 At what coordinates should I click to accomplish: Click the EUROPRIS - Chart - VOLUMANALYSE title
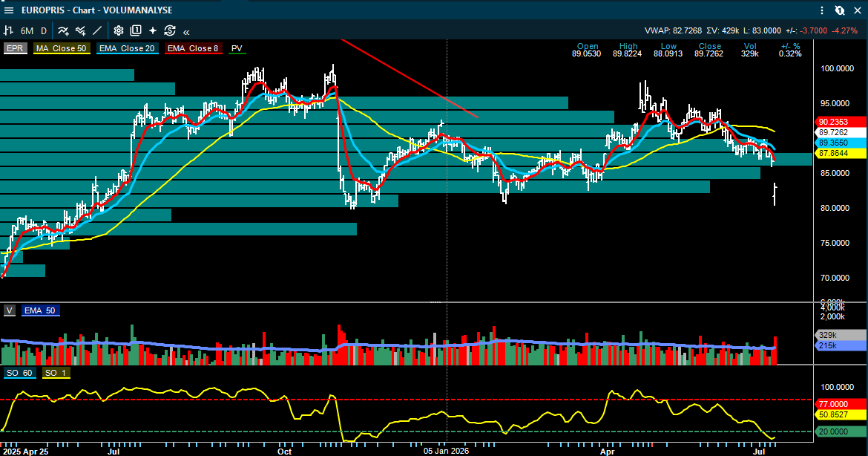point(97,10)
